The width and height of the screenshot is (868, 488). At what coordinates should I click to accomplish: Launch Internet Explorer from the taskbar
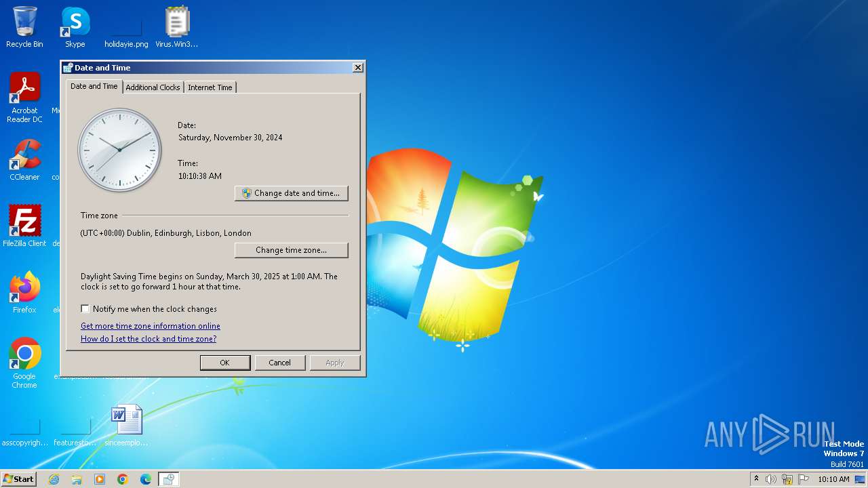54,479
